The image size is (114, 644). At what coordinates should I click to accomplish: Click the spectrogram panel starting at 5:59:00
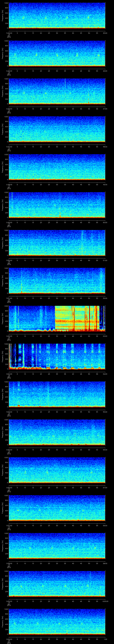tap(57, 584)
